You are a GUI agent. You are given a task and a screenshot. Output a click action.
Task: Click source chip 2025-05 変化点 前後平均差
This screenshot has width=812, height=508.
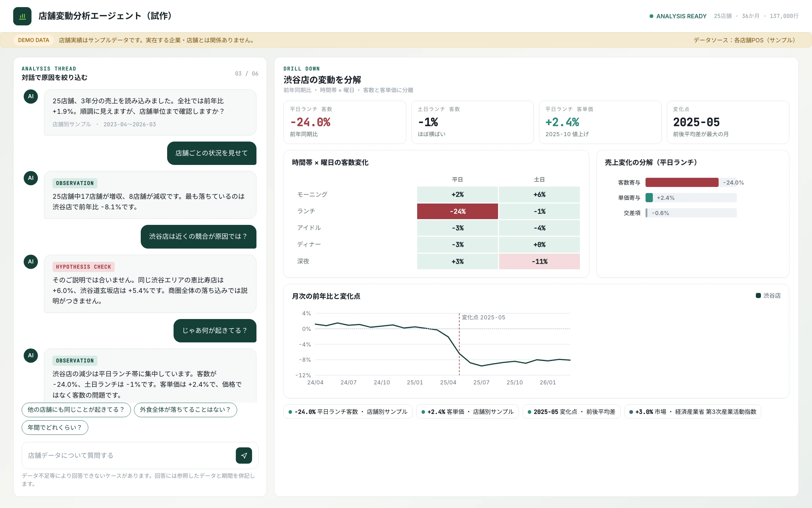(x=571, y=412)
